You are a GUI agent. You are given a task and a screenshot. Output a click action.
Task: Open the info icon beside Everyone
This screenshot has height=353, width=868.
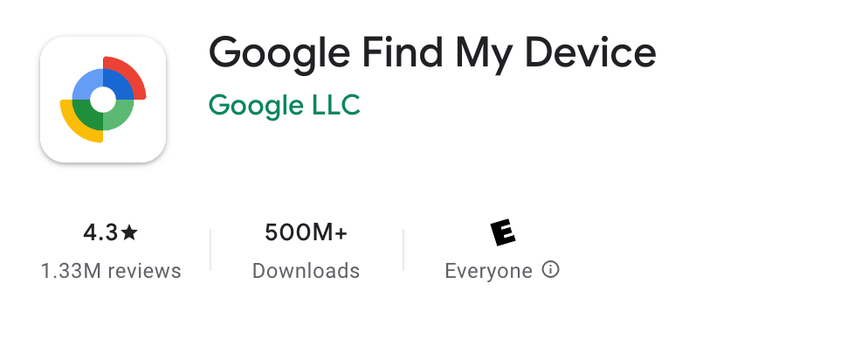550,270
